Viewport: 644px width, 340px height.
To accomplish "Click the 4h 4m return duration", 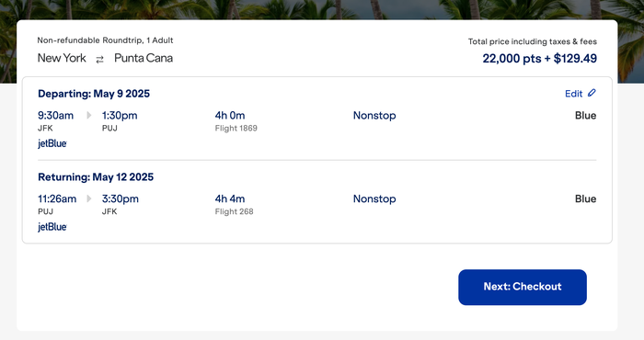I will 230,198.
